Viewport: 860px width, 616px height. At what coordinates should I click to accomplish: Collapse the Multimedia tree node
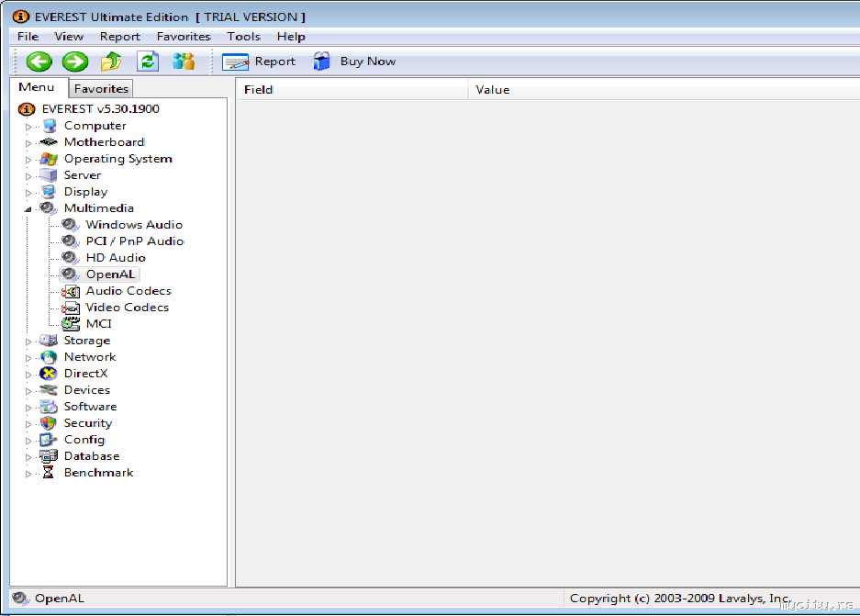click(28, 209)
